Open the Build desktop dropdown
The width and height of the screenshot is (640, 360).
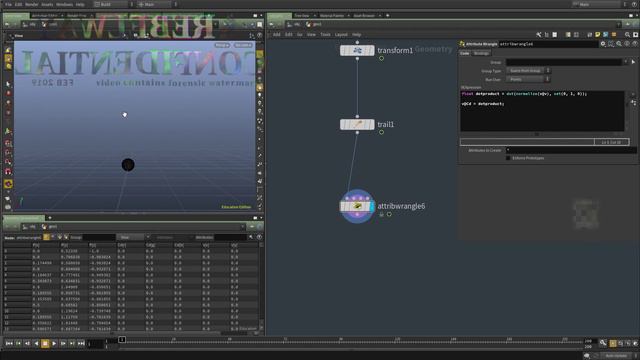click(113, 4)
